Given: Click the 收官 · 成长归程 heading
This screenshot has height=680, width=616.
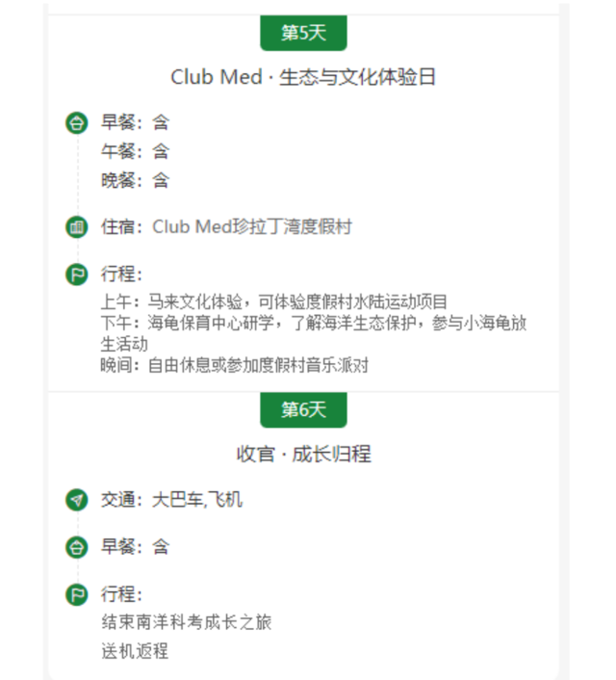Looking at the screenshot, I should click(x=303, y=454).
